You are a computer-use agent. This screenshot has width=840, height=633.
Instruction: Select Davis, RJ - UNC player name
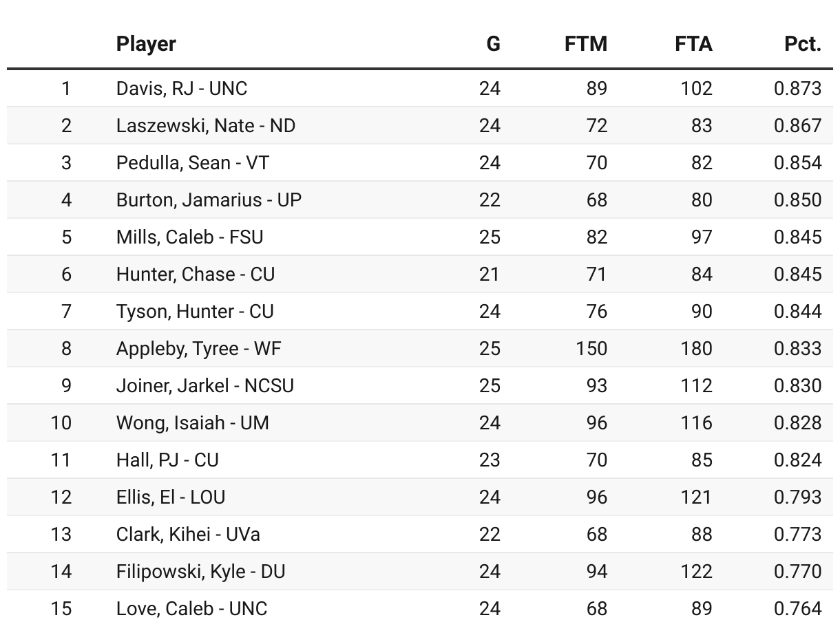(x=182, y=88)
